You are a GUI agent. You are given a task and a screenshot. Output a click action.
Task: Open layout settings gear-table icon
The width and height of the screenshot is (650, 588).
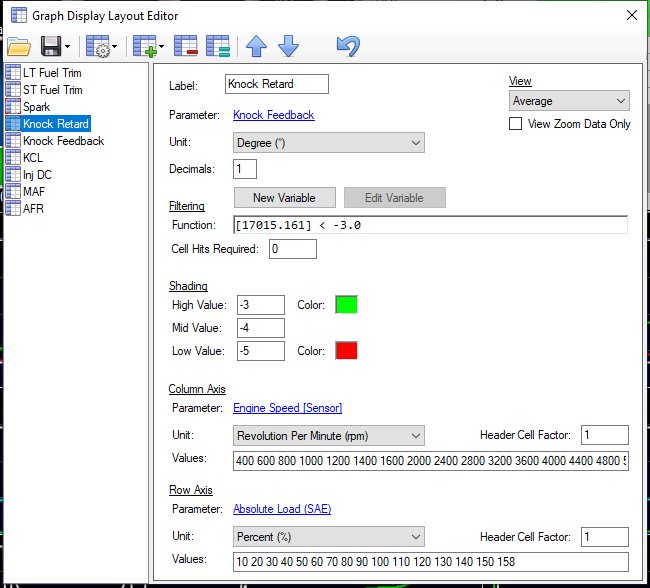97,46
